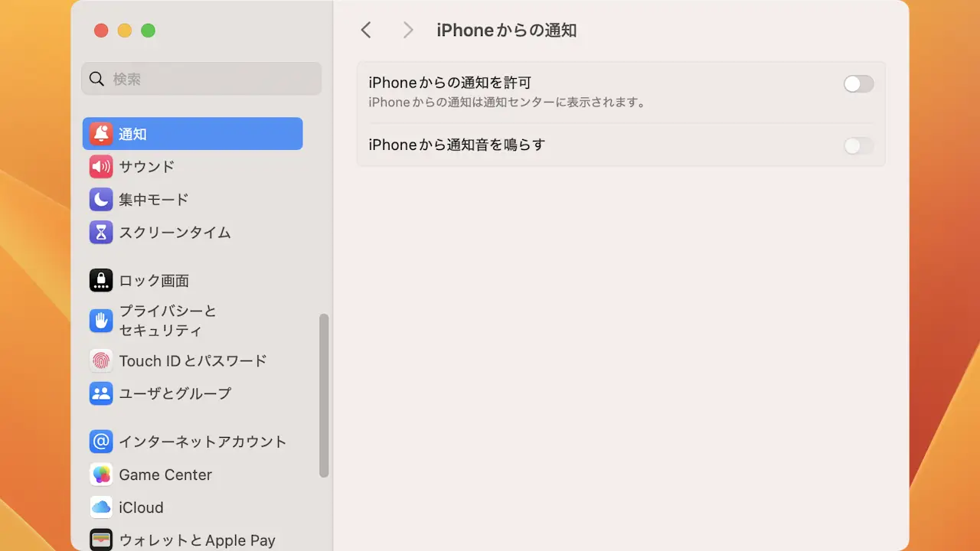
Task: Enable the iPhoneからの通知を許可 toggle
Action: click(x=858, y=84)
